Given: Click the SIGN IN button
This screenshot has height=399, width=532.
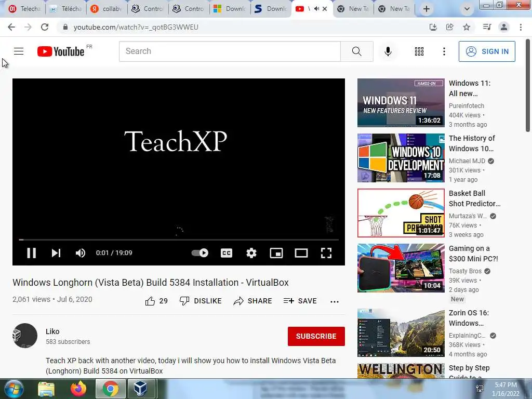Looking at the screenshot, I should pyautogui.click(x=487, y=51).
